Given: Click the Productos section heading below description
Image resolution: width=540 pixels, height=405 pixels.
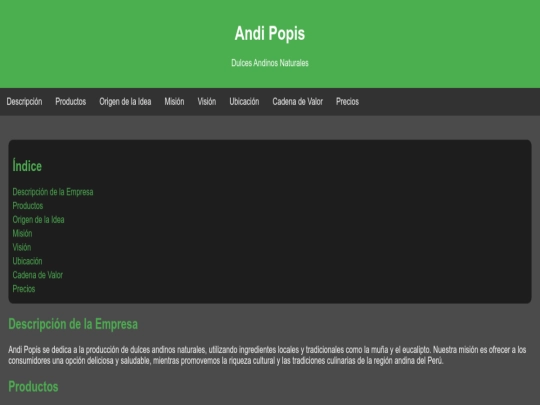Looking at the screenshot, I should [33, 386].
